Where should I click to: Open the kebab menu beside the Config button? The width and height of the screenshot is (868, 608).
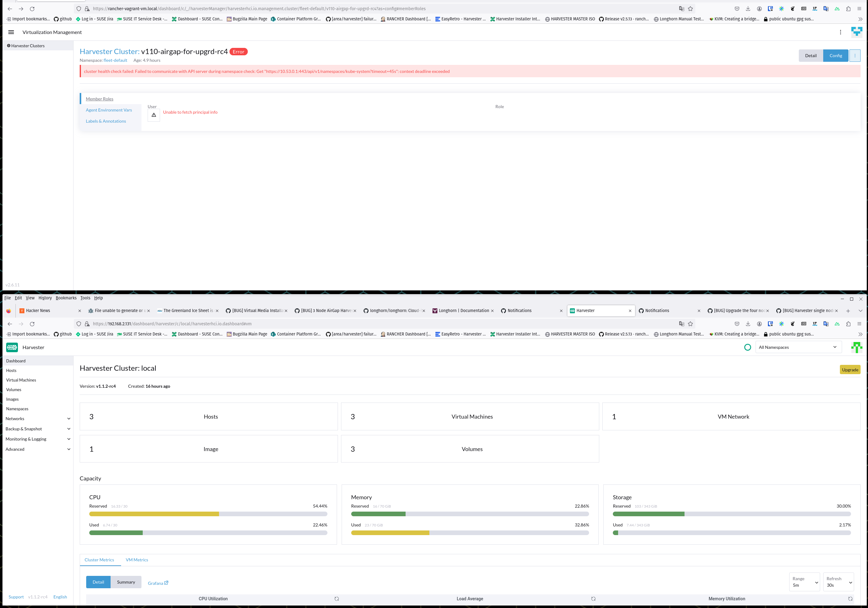tap(855, 55)
